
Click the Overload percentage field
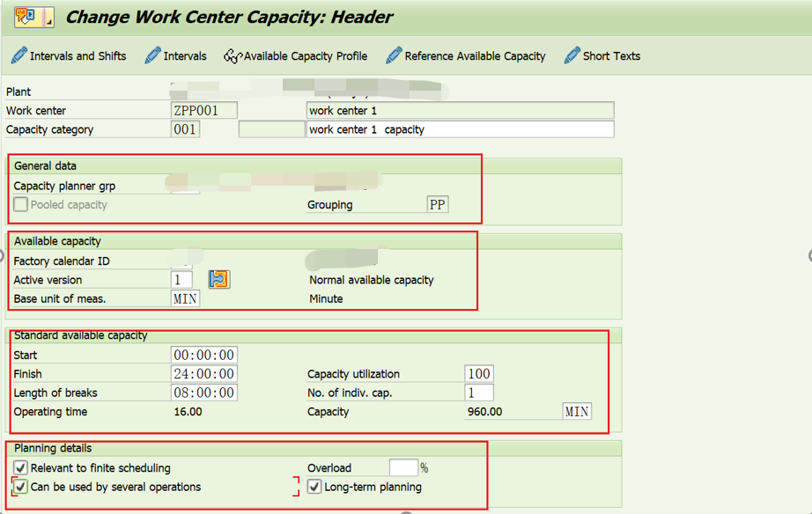point(404,467)
